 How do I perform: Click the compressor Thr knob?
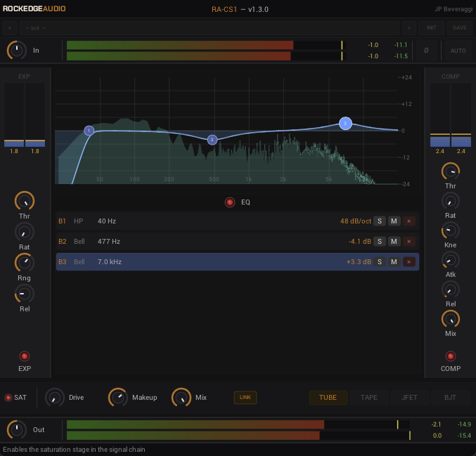451,171
